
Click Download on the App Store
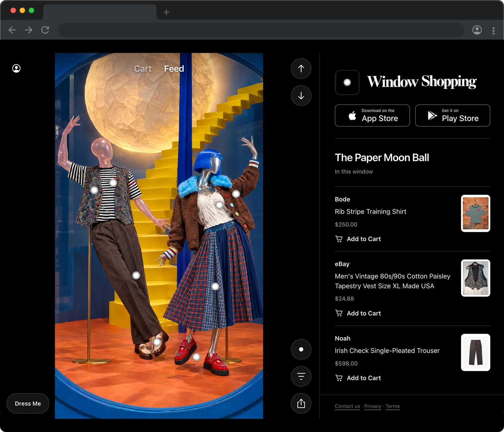372,116
